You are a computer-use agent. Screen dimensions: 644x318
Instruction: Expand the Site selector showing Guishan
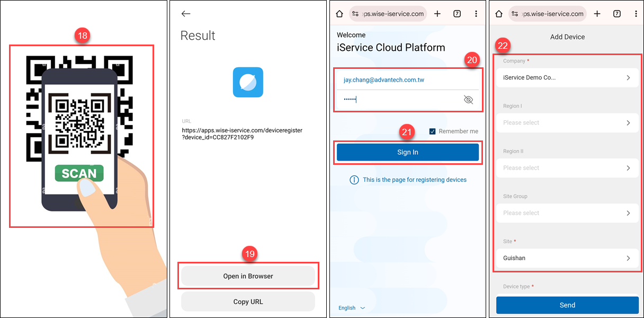567,258
